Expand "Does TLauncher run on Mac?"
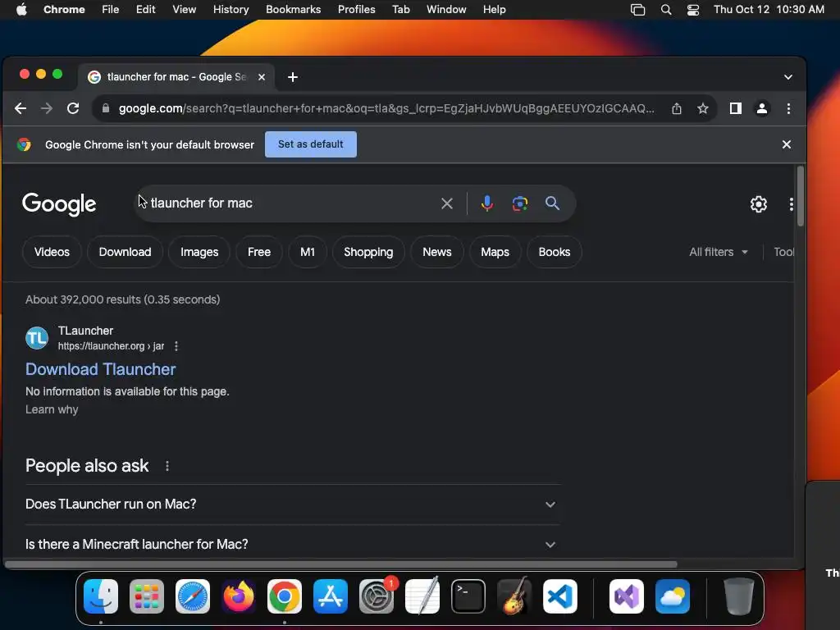 [293, 504]
